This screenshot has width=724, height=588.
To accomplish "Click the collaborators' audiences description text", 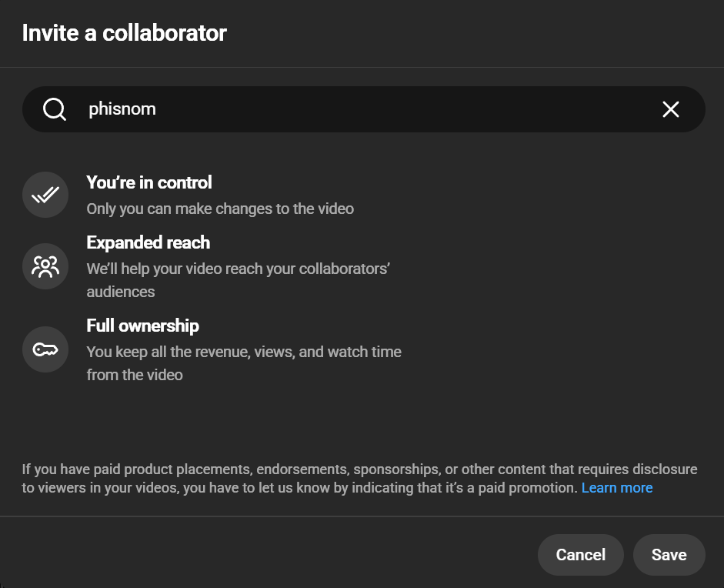I will 239,280.
